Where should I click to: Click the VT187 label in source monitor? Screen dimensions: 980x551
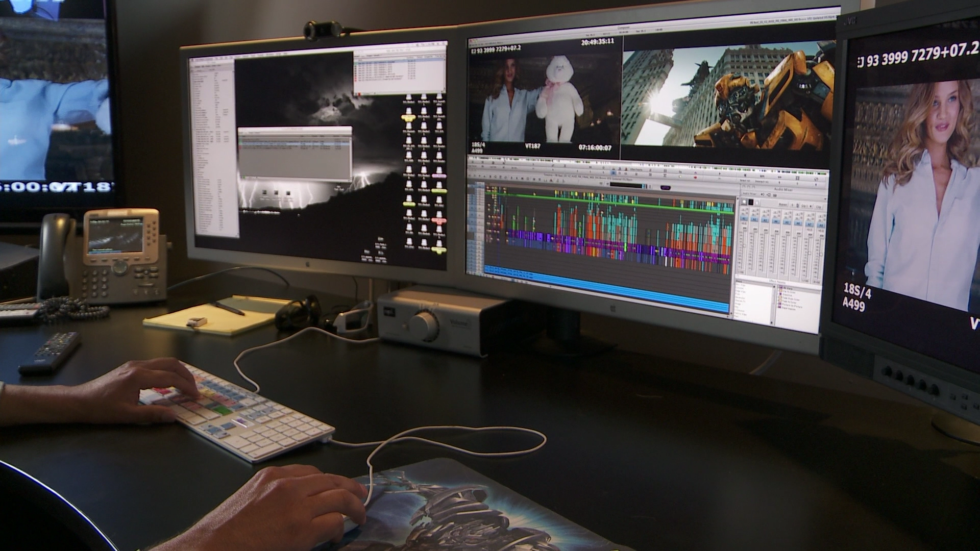click(x=532, y=146)
